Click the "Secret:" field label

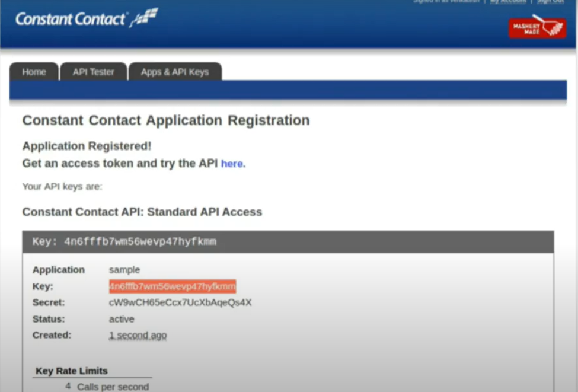pyautogui.click(x=49, y=303)
